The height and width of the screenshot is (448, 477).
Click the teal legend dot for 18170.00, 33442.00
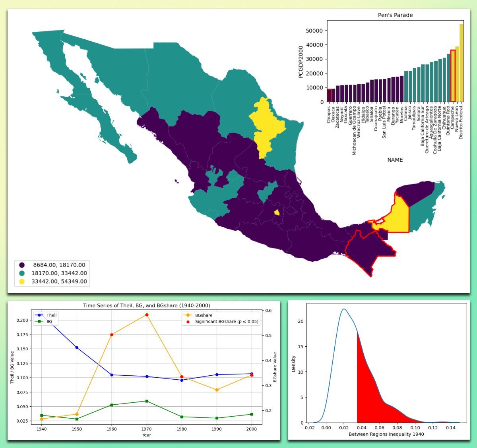pyautogui.click(x=22, y=273)
